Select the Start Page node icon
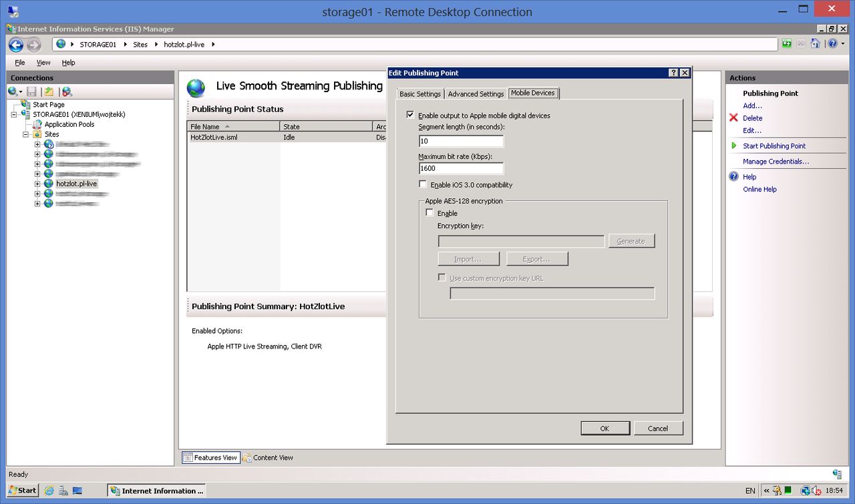 tap(26, 105)
